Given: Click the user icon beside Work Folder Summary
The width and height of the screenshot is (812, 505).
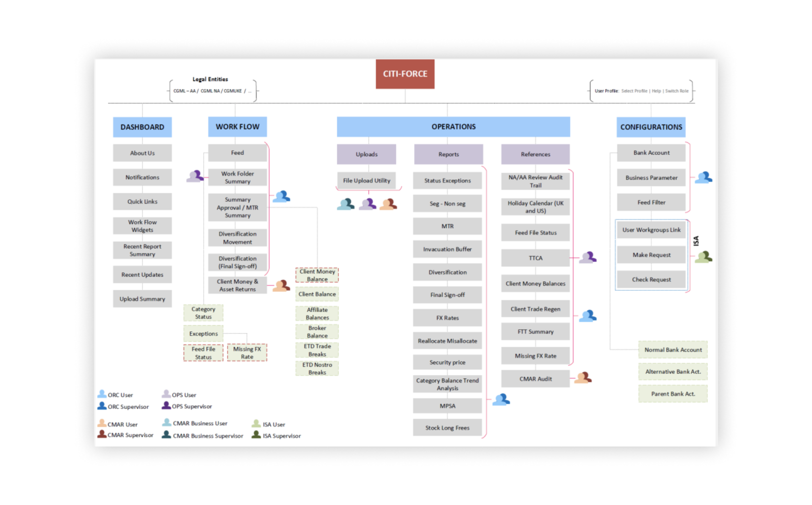Looking at the screenshot, I should pos(195,176).
